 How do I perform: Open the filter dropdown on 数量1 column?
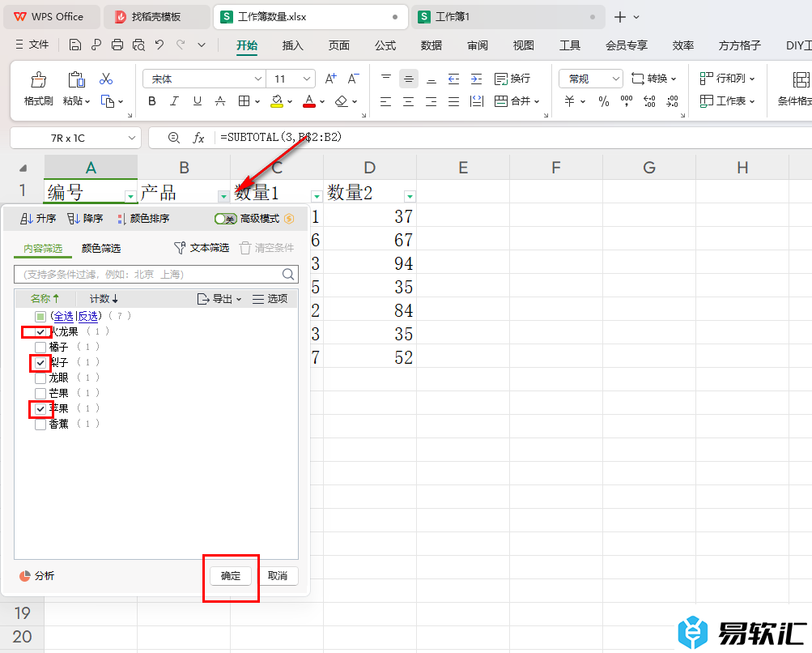click(x=317, y=196)
